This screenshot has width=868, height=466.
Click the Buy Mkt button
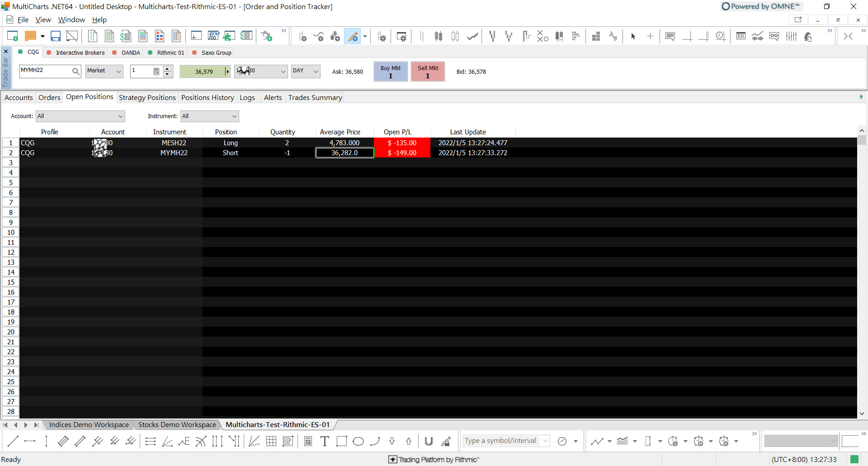[391, 71]
